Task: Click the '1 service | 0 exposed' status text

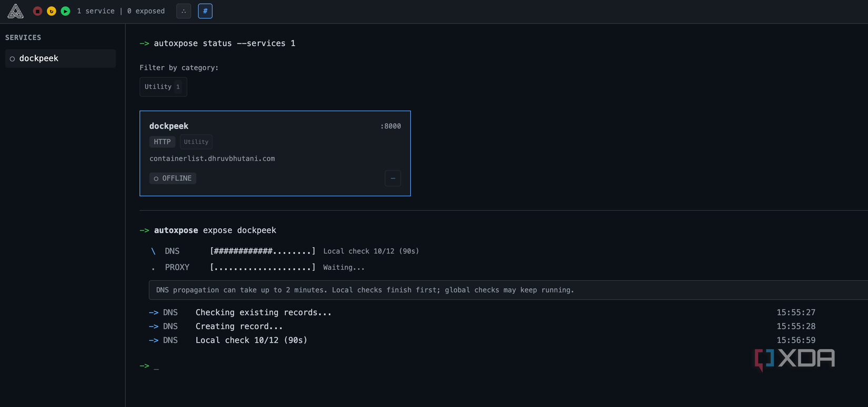Action: tap(120, 11)
